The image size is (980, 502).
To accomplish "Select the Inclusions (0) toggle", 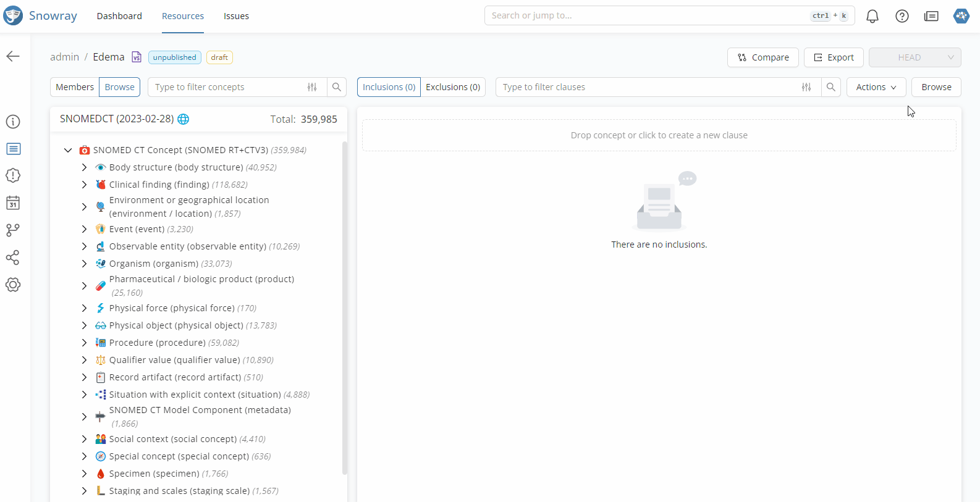I will click(x=389, y=87).
